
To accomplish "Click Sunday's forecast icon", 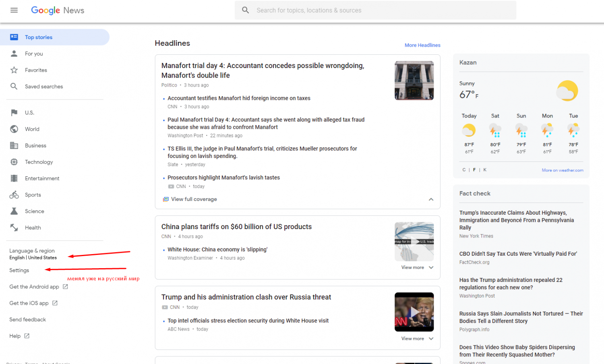I will (x=521, y=130).
